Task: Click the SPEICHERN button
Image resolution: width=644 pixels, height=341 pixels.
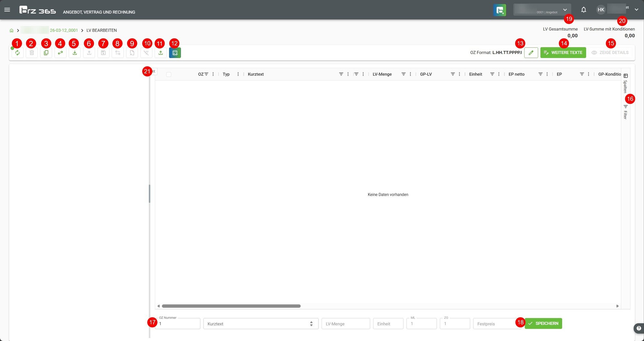Action: [543, 323]
